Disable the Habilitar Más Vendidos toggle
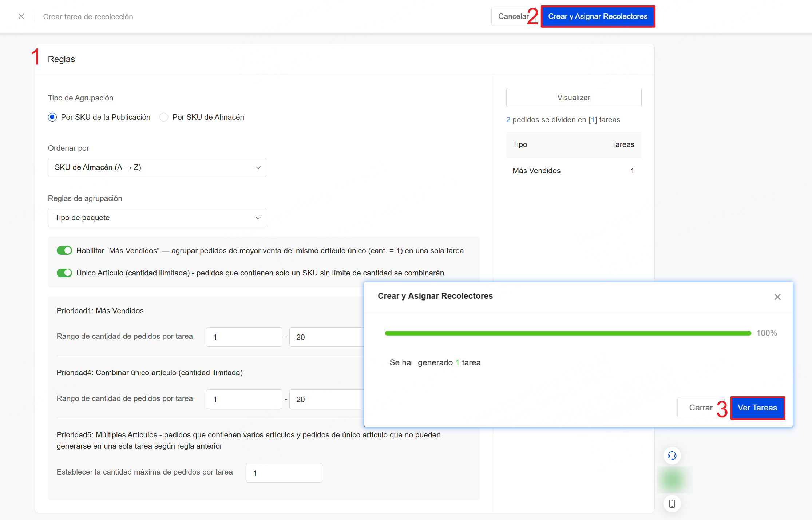The width and height of the screenshot is (812, 520). point(64,251)
